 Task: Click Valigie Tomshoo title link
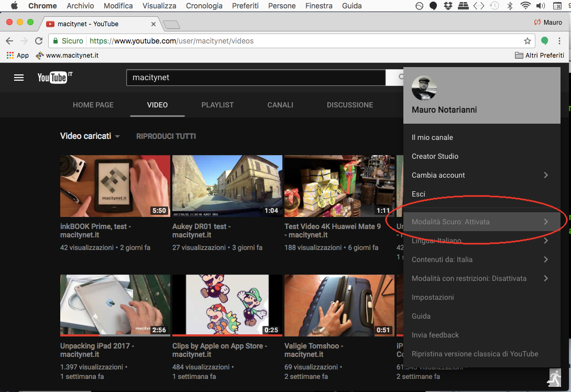(314, 350)
